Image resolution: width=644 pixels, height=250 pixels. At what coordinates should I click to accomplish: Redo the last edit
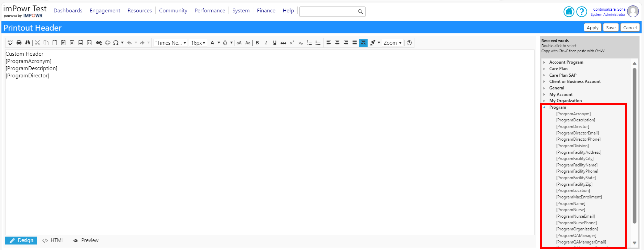tap(142, 43)
